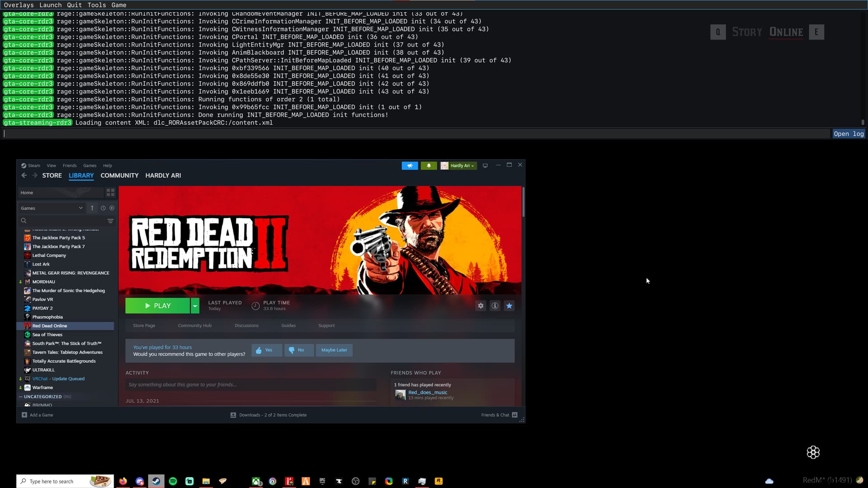Open the Games menu in Steam

point(90,165)
